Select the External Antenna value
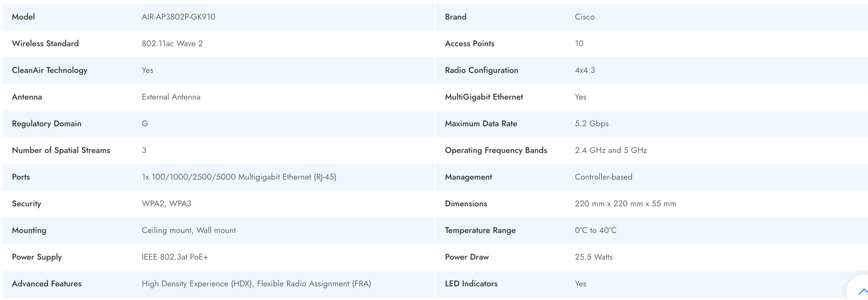Screen dimensions: 868x300 tap(171, 97)
